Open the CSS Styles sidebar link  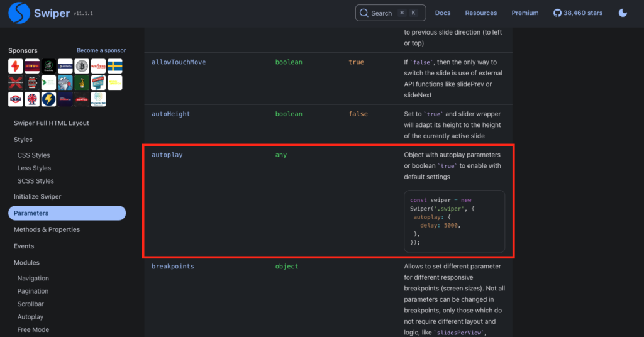tap(34, 155)
